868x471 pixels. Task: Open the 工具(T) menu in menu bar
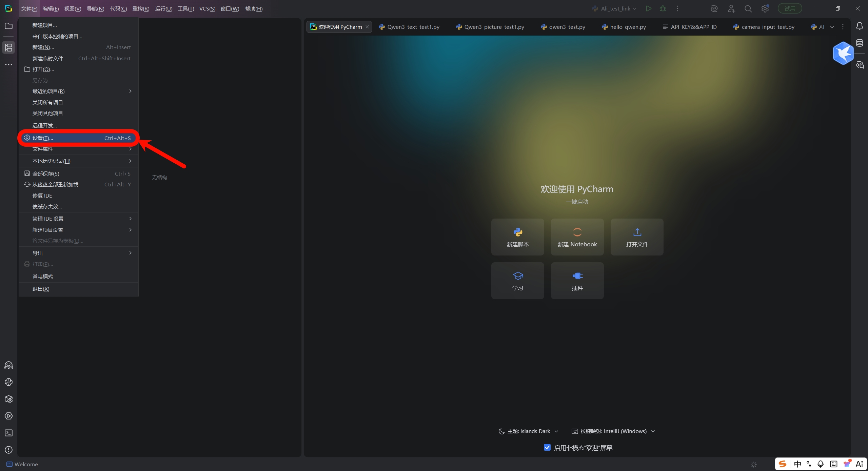pos(186,8)
